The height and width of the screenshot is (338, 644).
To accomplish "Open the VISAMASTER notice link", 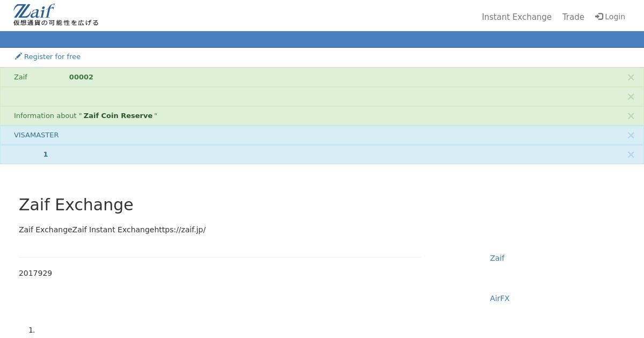I will (36, 135).
